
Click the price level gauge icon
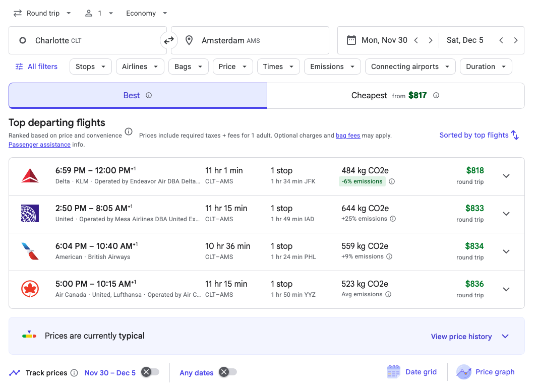29,335
